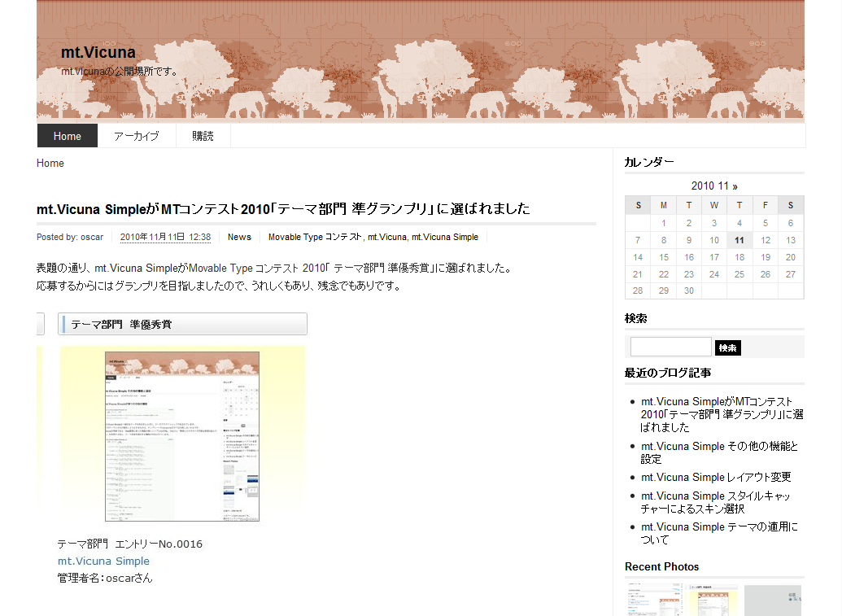
Task: Open the gray third Recent Photos thumbnail
Action: pos(772,601)
